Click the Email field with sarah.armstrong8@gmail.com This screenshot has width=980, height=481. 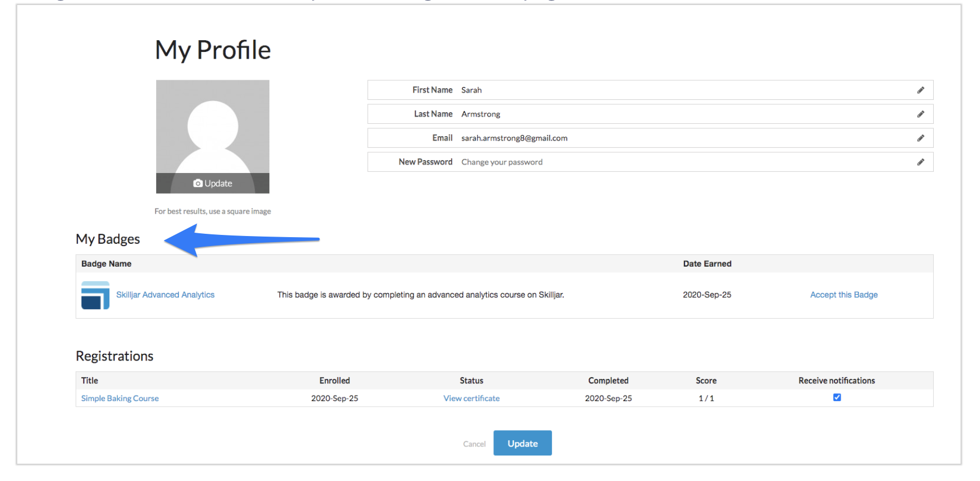(650, 138)
